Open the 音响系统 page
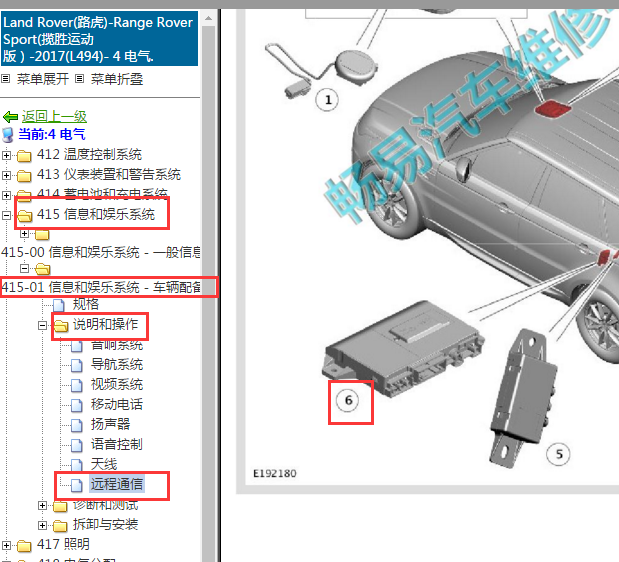The image size is (619, 562). (116, 346)
